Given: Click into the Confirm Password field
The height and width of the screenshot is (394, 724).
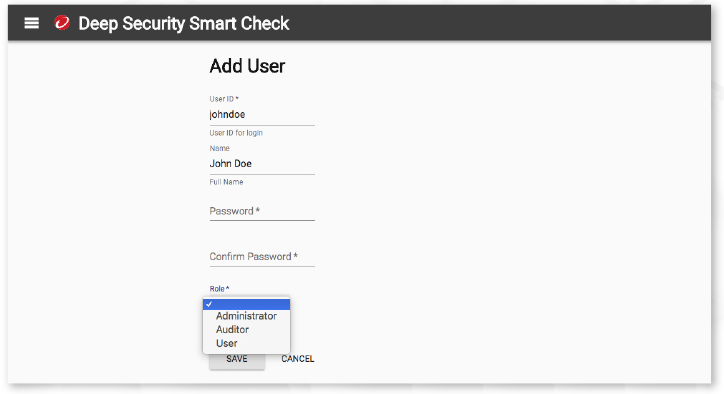Looking at the screenshot, I should 262,256.
